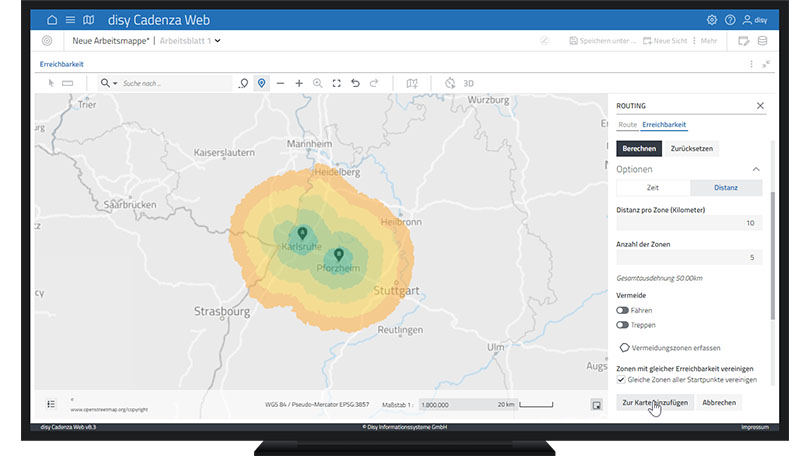The width and height of the screenshot is (810, 456).
Task: Select the Distanz option
Action: click(x=726, y=187)
